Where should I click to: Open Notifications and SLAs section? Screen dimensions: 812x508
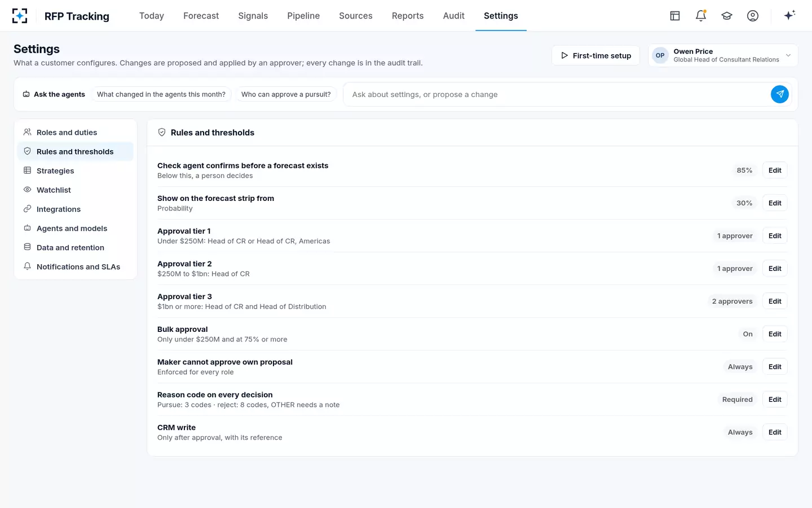pos(76,266)
